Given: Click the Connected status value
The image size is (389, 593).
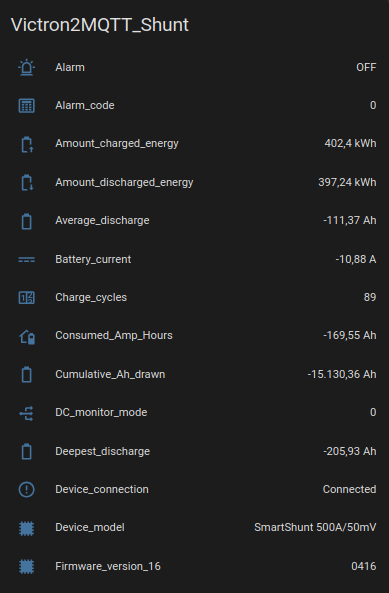Looking at the screenshot, I should pyautogui.click(x=349, y=489).
